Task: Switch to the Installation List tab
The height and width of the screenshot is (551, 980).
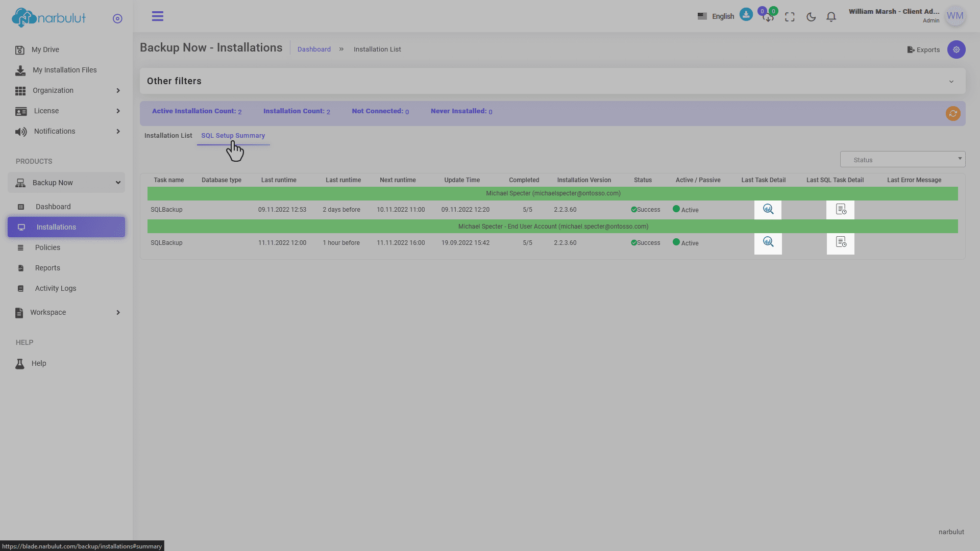Action: click(168, 136)
